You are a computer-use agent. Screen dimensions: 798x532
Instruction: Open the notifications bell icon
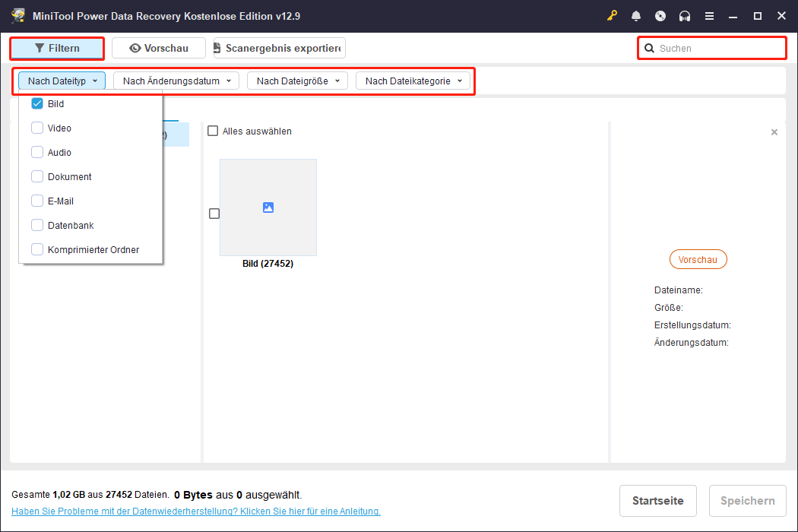click(x=635, y=16)
